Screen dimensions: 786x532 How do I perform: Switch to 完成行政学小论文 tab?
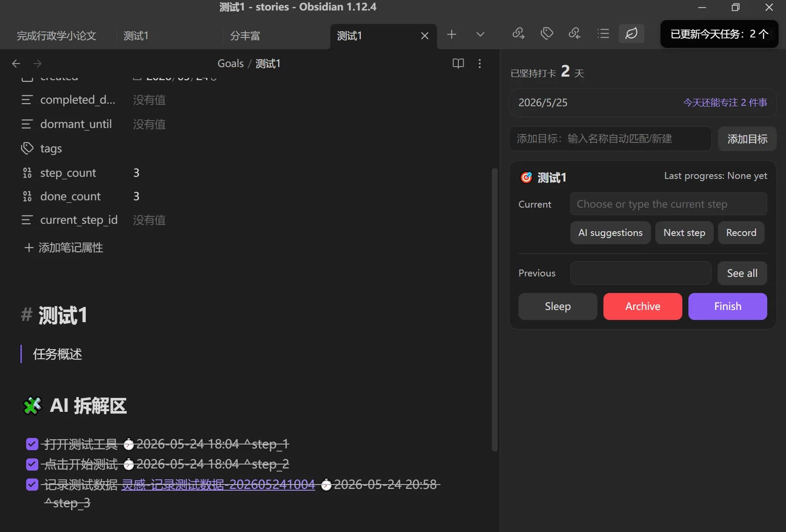click(x=56, y=36)
